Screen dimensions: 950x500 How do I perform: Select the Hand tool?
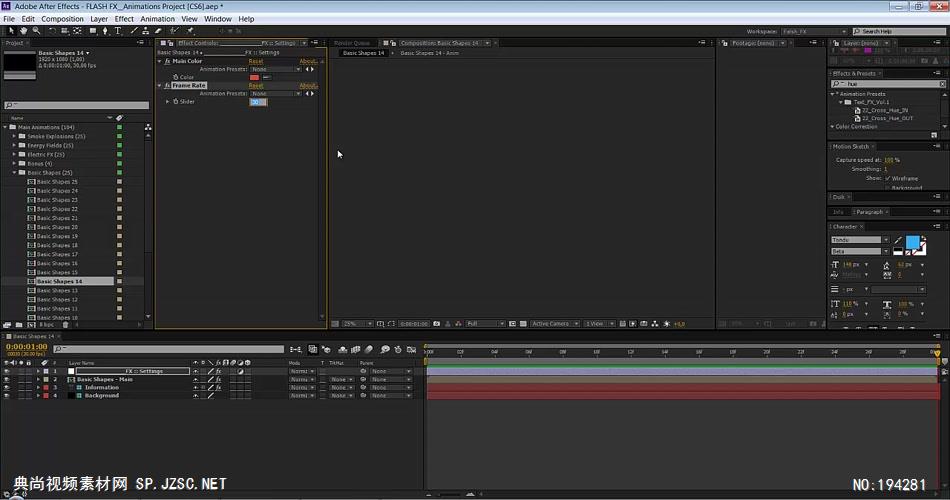(23, 30)
